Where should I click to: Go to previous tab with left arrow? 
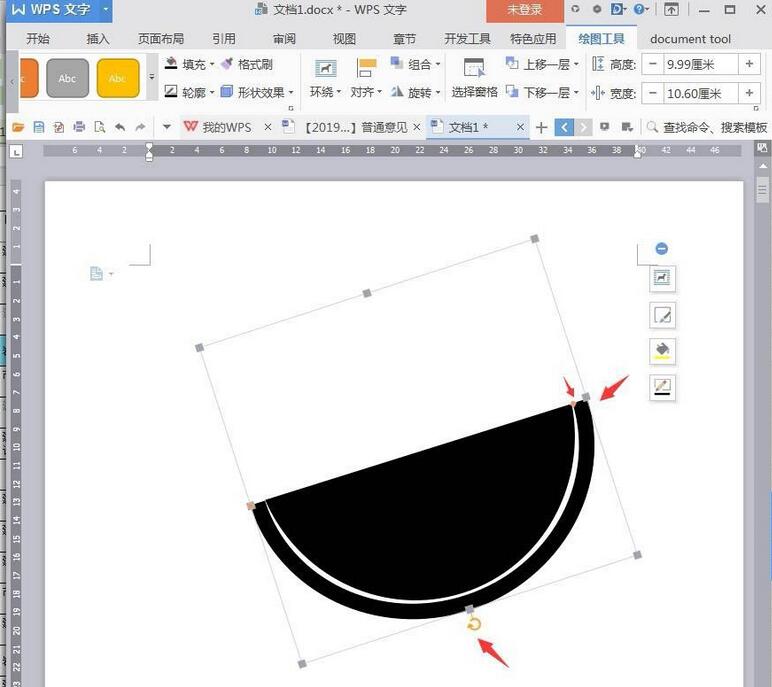(564, 128)
